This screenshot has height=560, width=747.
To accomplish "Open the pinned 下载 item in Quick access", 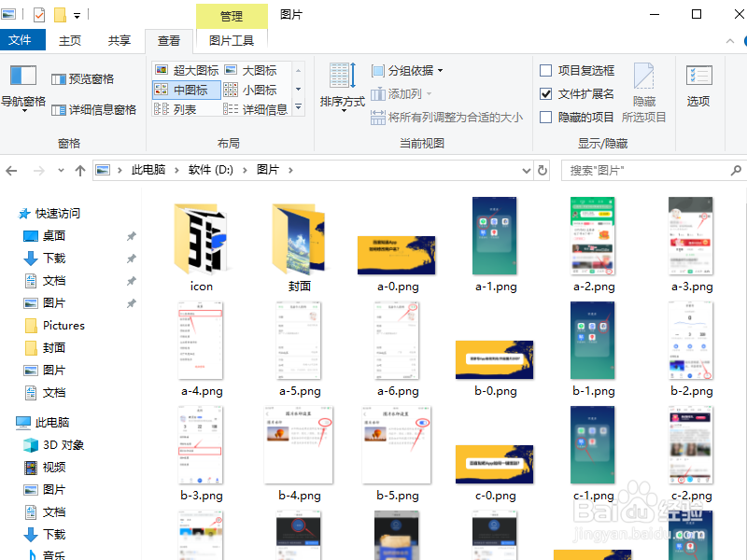I will click(44, 259).
